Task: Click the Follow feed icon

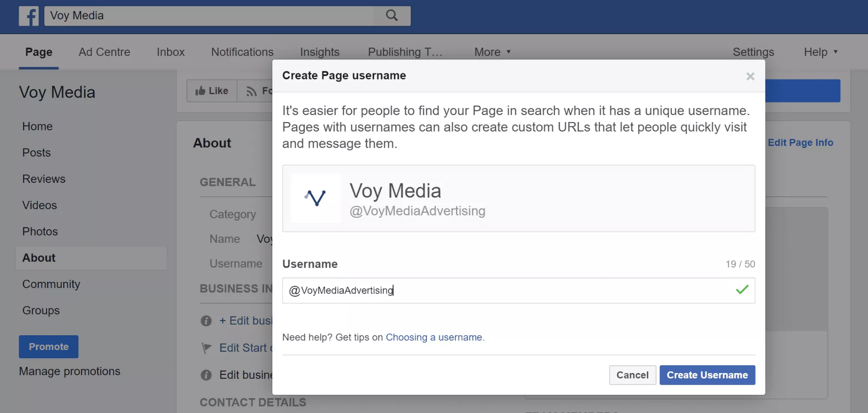Action: pos(251,91)
